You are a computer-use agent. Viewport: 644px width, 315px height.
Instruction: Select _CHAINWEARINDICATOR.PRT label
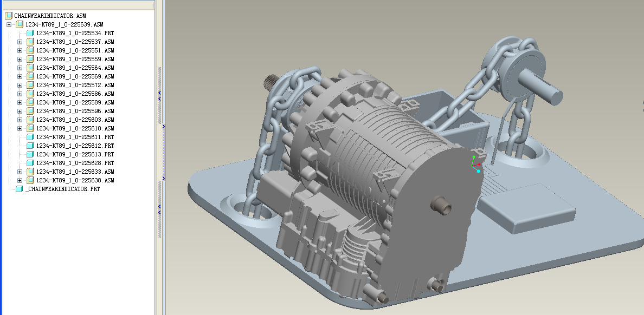tap(62, 189)
